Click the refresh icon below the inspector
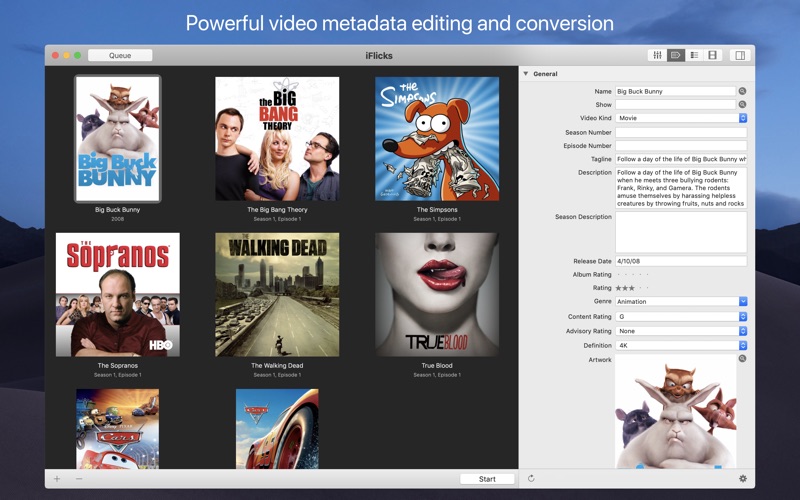This screenshot has height=500, width=800. (531, 479)
